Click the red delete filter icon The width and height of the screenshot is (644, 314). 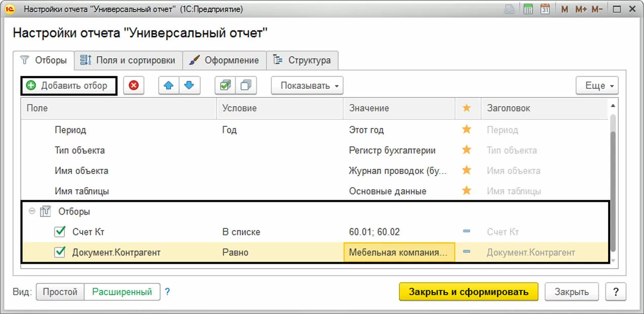(134, 86)
